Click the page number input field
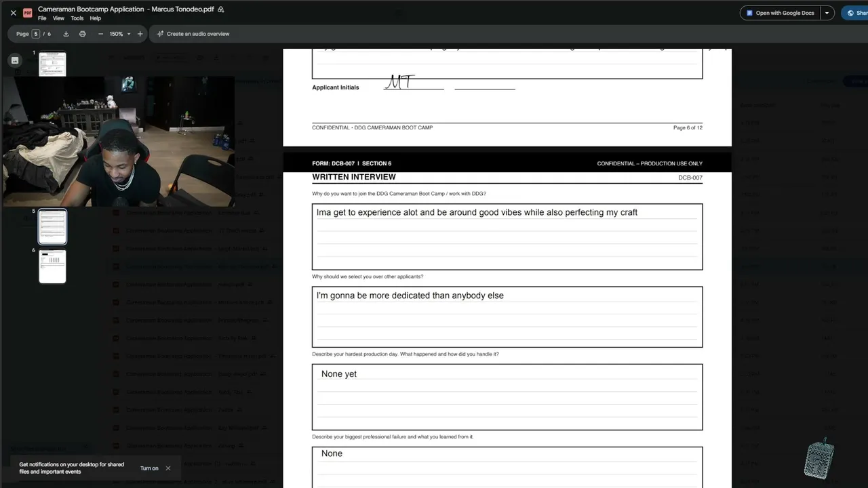This screenshot has width=868, height=488. tap(36, 34)
